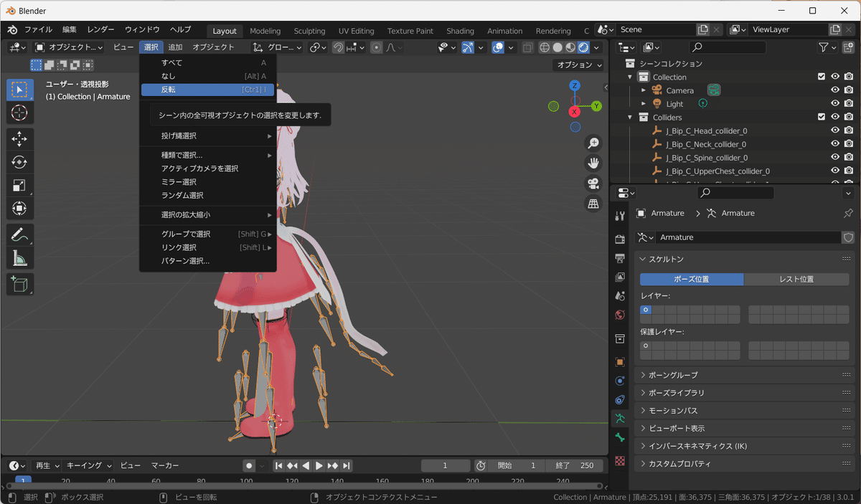Open the Object Data armature properties tab
The image size is (861, 504).
(620, 418)
